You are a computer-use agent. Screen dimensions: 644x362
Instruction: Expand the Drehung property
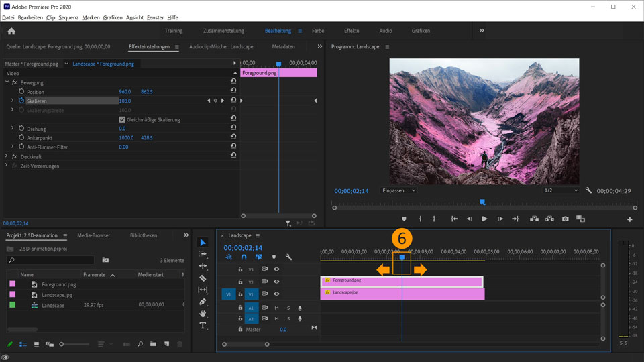pos(12,128)
